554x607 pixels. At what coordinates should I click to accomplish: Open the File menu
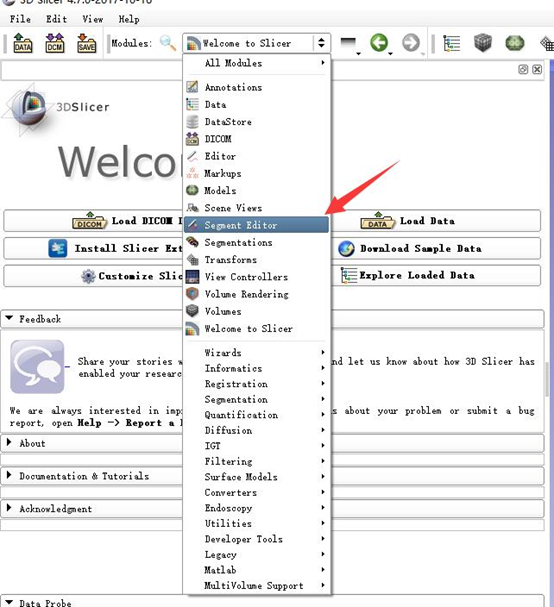pos(20,19)
